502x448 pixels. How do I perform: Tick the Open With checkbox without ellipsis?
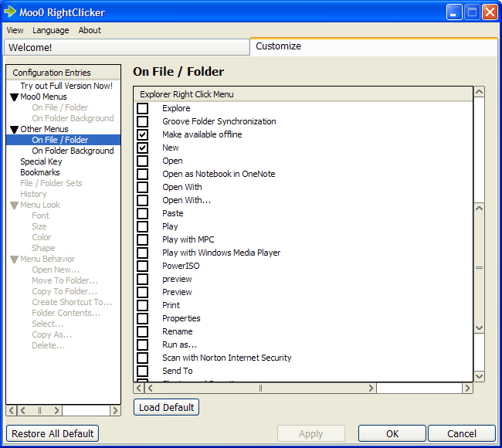coord(142,187)
